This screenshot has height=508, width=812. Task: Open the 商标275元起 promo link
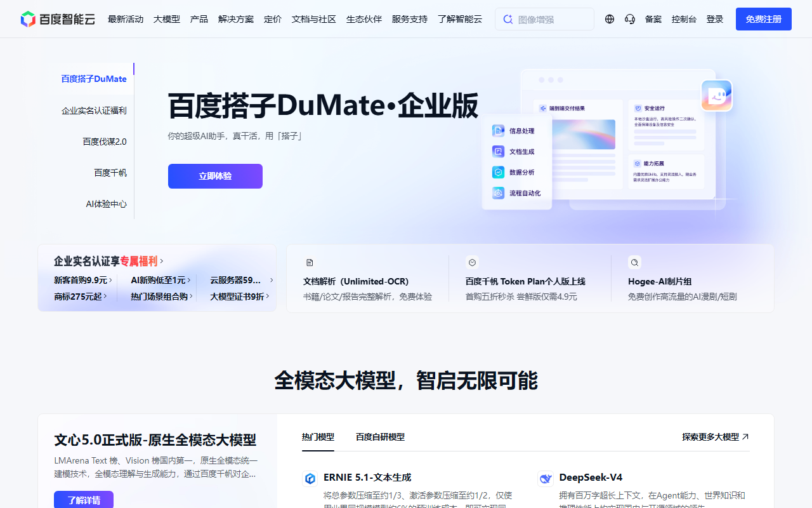point(81,297)
